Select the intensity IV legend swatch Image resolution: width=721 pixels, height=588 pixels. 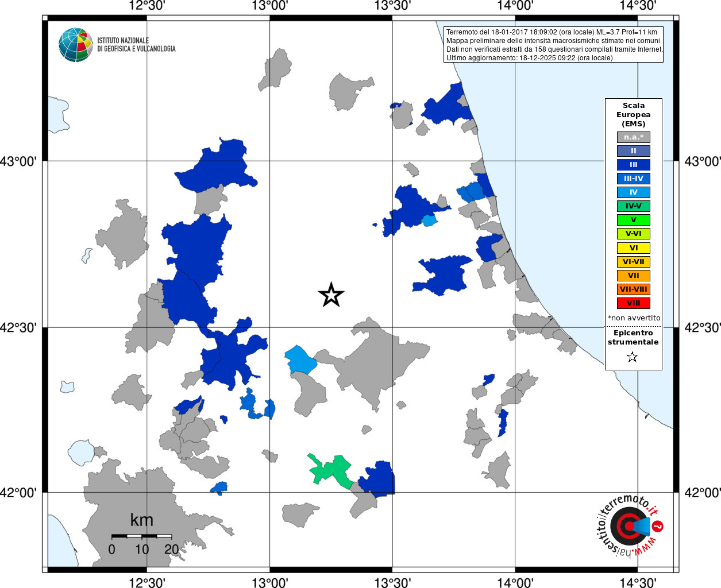pyautogui.click(x=634, y=192)
